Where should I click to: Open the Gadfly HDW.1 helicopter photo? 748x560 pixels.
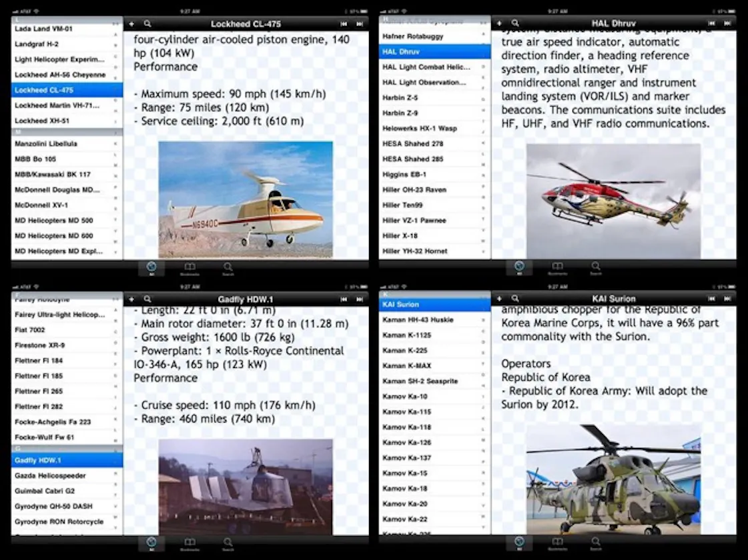(x=246, y=487)
